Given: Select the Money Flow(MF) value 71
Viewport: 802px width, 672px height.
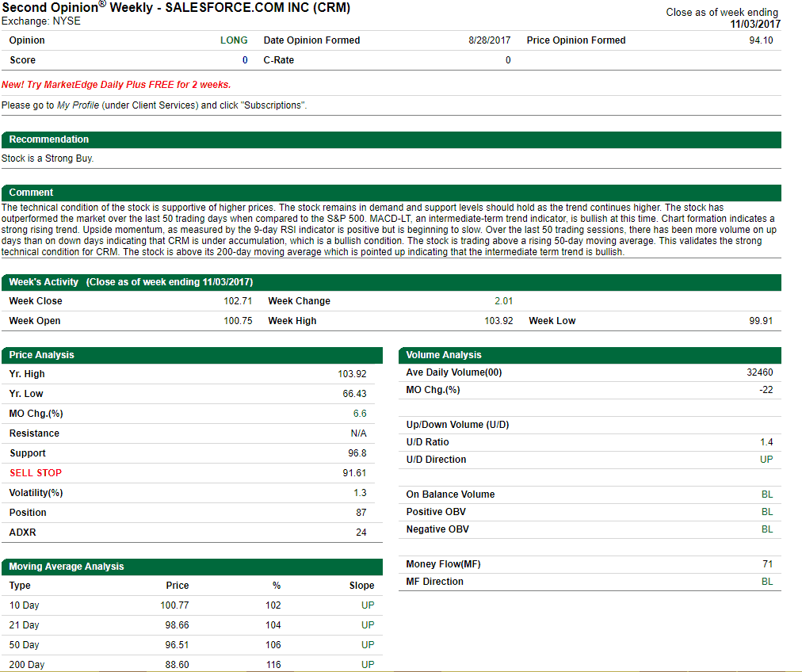Looking at the screenshot, I should click(767, 564).
